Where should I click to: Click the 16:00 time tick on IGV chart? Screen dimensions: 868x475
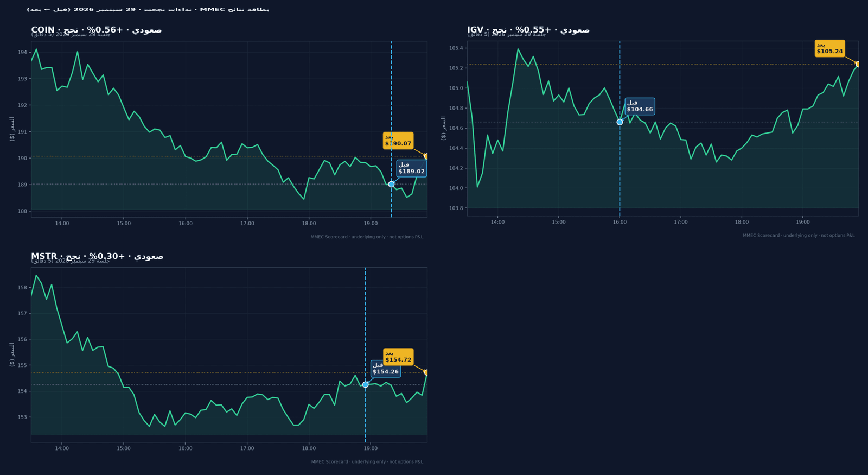(620, 222)
